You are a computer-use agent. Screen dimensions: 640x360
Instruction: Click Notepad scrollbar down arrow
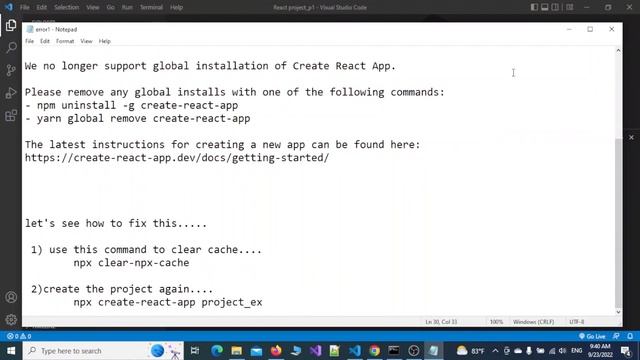[618, 312]
